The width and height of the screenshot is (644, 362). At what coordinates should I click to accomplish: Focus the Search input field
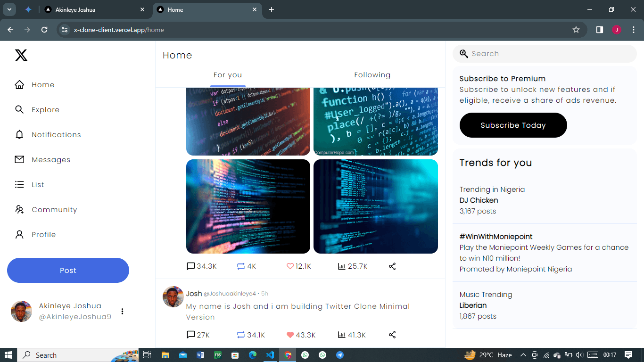[x=545, y=54]
